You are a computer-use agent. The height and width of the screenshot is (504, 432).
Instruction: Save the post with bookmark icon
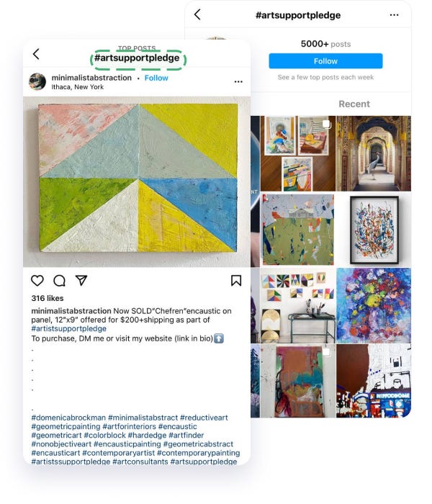[x=236, y=281]
